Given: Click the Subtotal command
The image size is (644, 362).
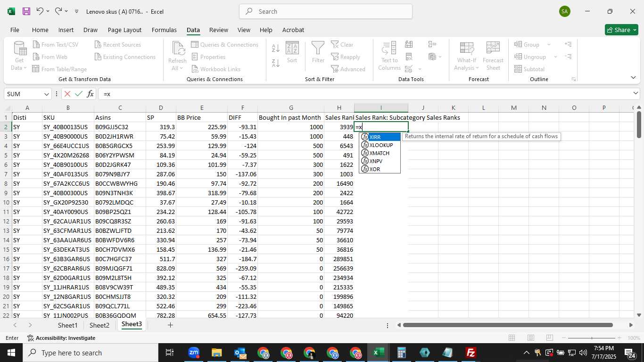Looking at the screenshot, I should 529,69.
